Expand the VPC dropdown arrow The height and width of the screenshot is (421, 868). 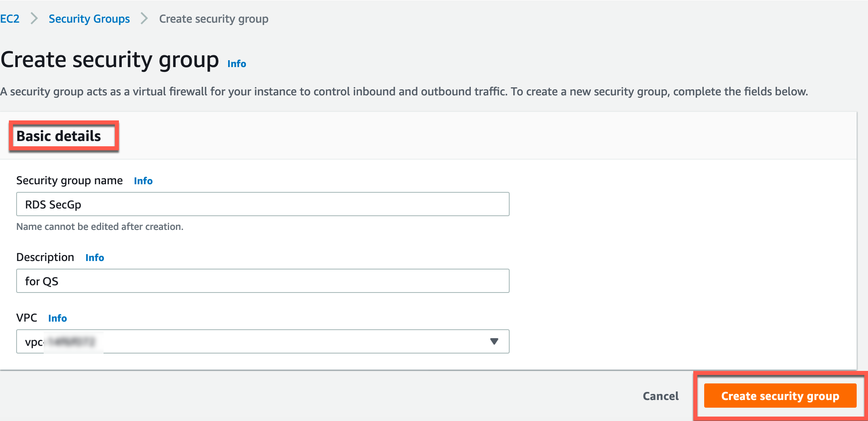click(x=494, y=342)
